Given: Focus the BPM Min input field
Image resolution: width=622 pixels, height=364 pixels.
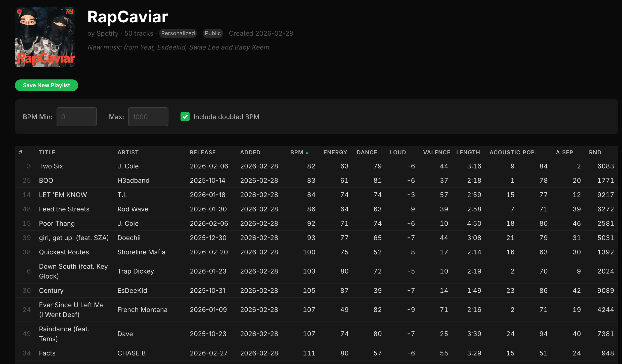Looking at the screenshot, I should point(77,117).
